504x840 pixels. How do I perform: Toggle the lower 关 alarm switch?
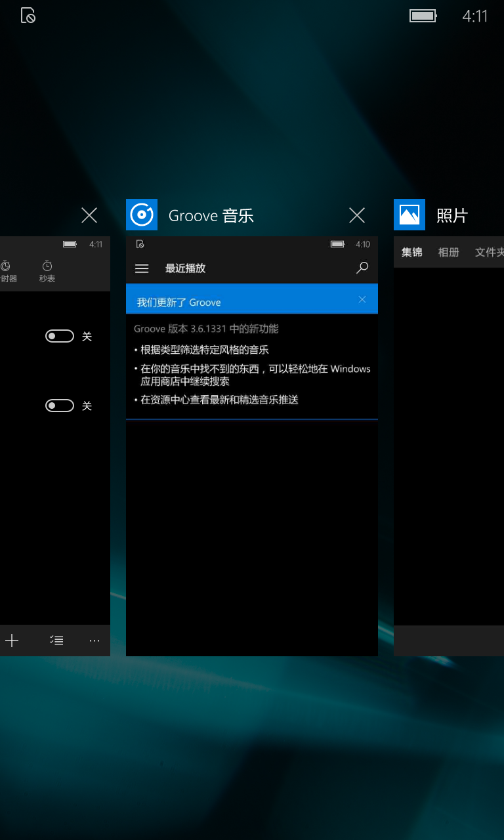tap(59, 406)
